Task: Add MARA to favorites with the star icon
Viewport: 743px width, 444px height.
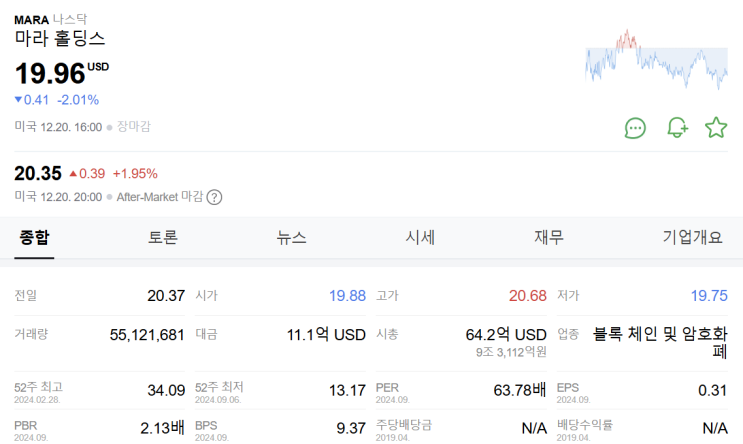Action: pyautogui.click(x=716, y=128)
